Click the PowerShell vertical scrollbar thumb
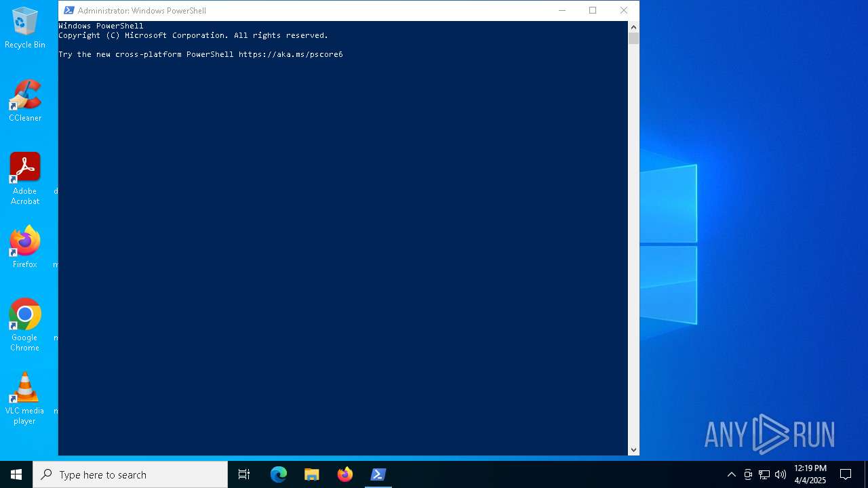The image size is (868, 488). (634, 39)
